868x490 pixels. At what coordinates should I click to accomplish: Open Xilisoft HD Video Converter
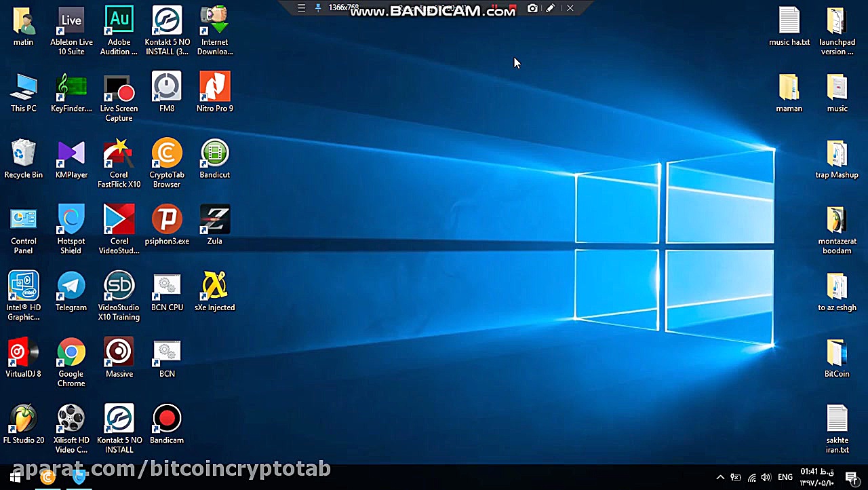click(x=71, y=419)
